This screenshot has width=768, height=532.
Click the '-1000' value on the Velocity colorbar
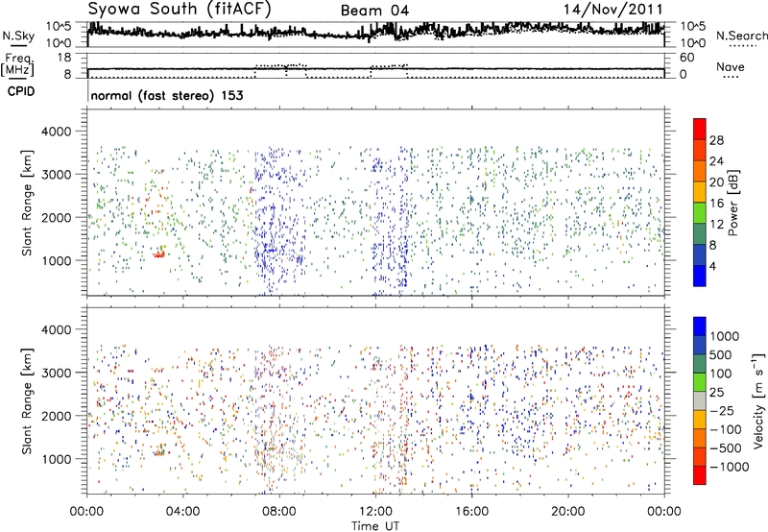point(729,467)
